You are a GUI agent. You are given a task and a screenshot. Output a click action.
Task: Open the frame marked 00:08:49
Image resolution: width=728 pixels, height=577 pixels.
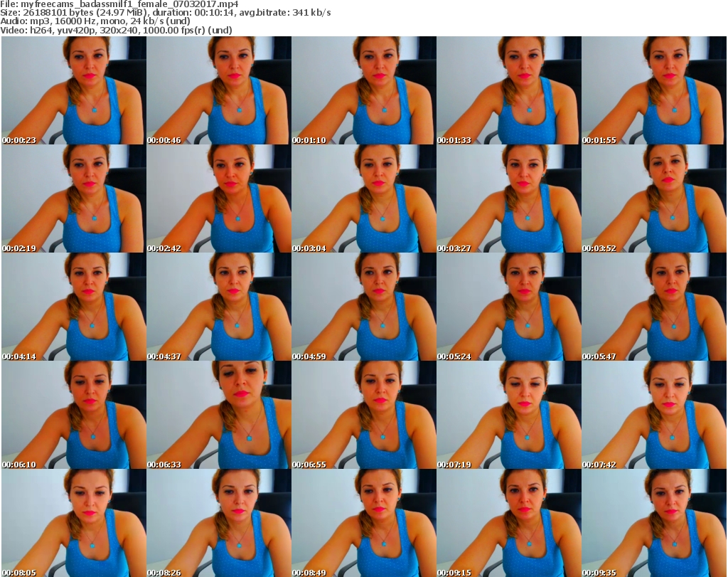[364, 523]
